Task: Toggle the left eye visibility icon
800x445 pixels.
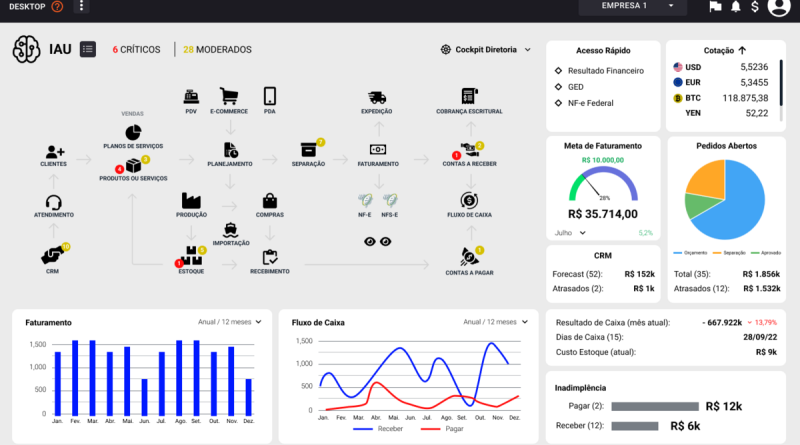Action: pos(370,241)
